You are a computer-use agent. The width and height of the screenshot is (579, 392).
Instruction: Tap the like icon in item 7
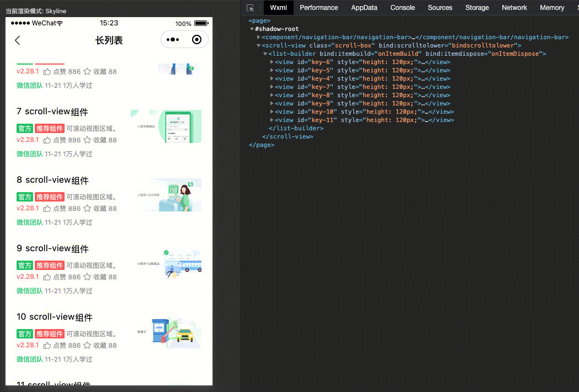click(x=47, y=140)
